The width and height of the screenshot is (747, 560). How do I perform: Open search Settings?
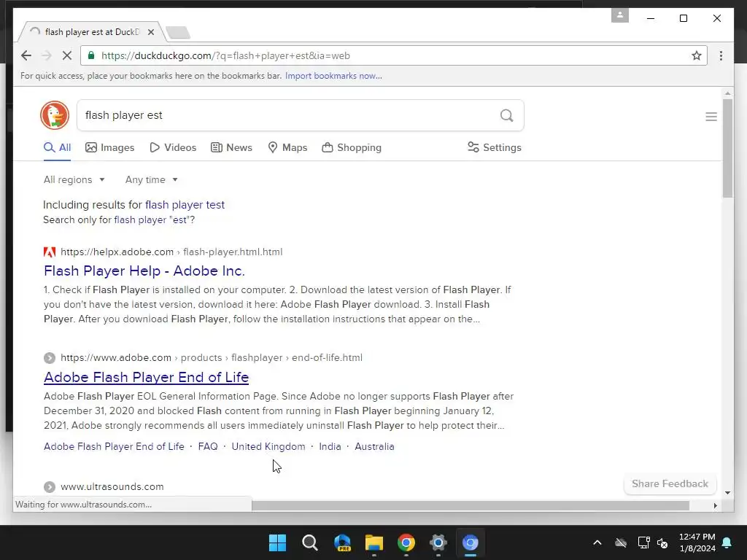495,147
